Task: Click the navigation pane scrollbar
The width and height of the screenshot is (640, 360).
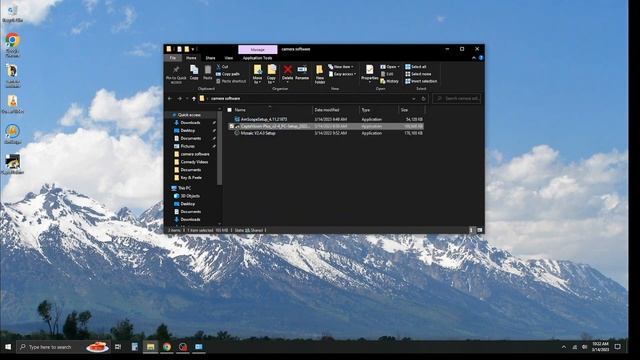Action: (220, 149)
